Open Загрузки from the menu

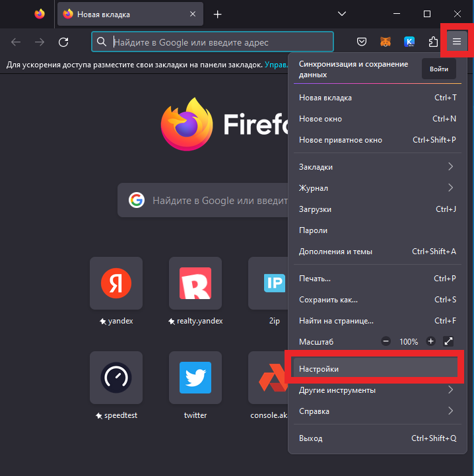coord(378,209)
